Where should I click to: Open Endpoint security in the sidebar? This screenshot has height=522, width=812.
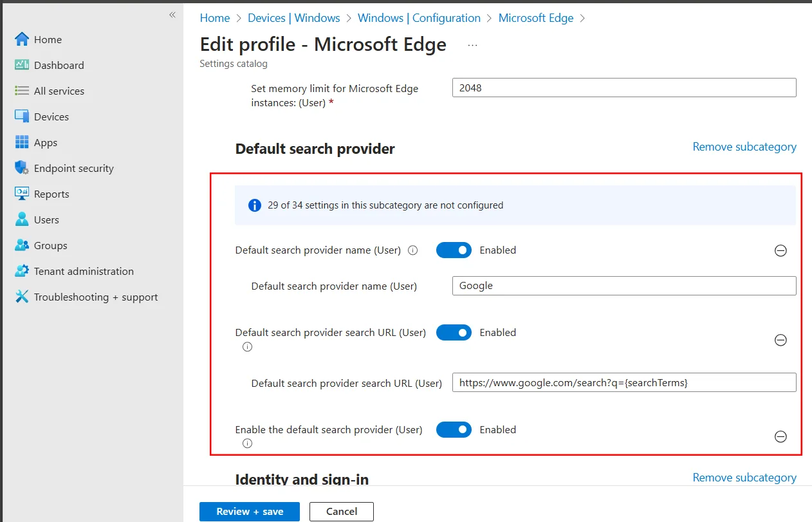74,168
